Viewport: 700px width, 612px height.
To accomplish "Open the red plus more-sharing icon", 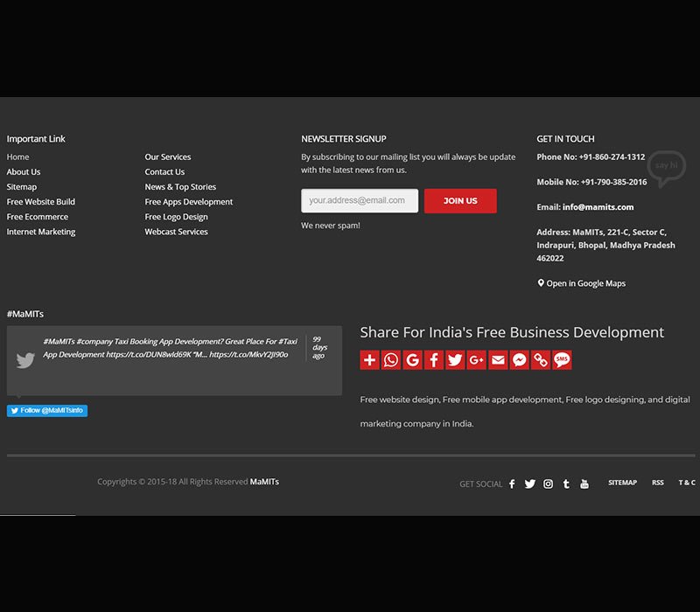I will point(369,359).
